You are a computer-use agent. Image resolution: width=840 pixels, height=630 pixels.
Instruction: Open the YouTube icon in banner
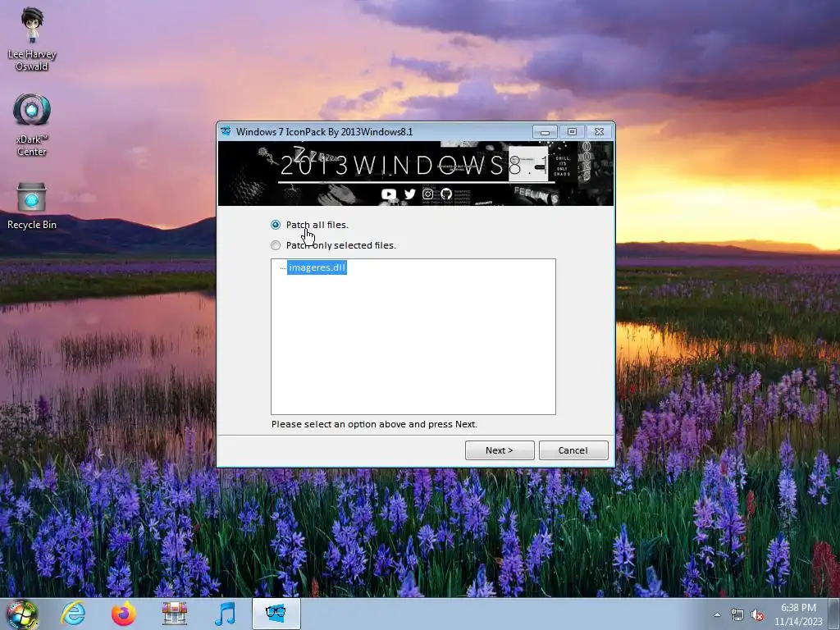(389, 194)
